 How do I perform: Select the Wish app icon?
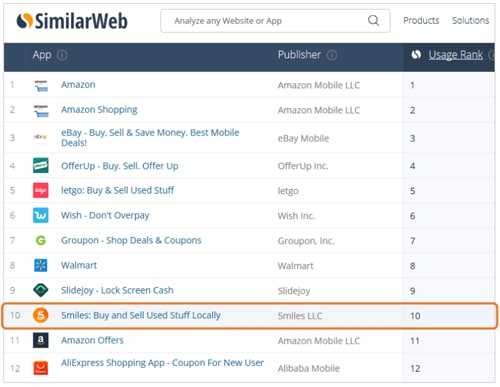(x=41, y=215)
